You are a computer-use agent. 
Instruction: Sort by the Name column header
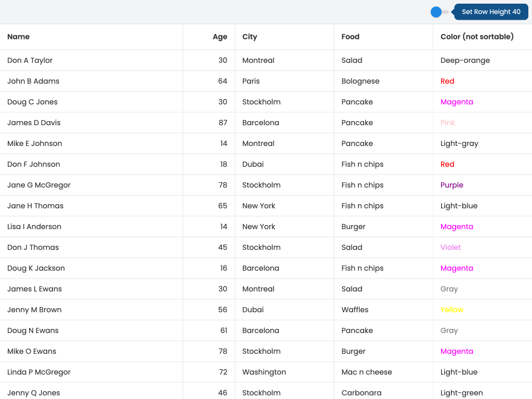click(x=19, y=37)
